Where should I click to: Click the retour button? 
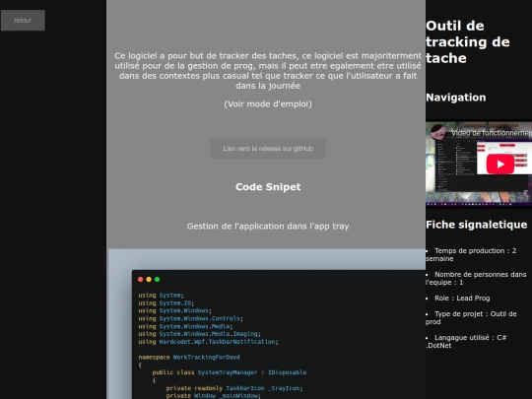point(23,21)
